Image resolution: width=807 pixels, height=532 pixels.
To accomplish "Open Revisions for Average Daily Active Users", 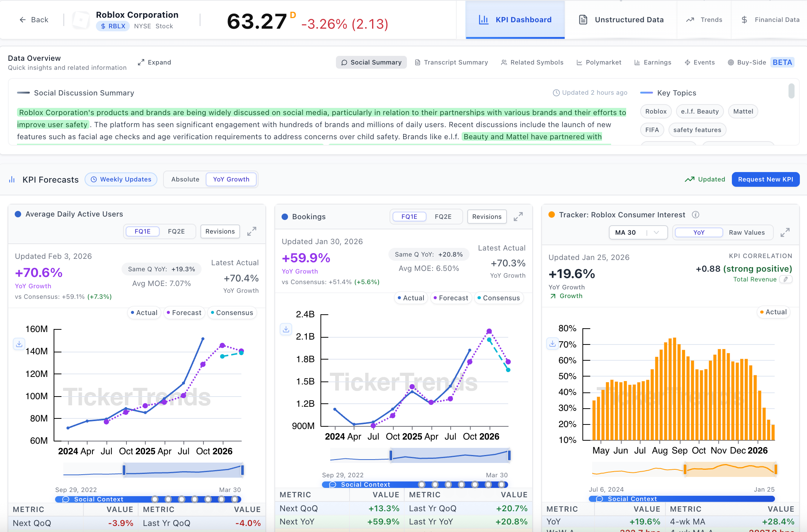I will pyautogui.click(x=220, y=231).
